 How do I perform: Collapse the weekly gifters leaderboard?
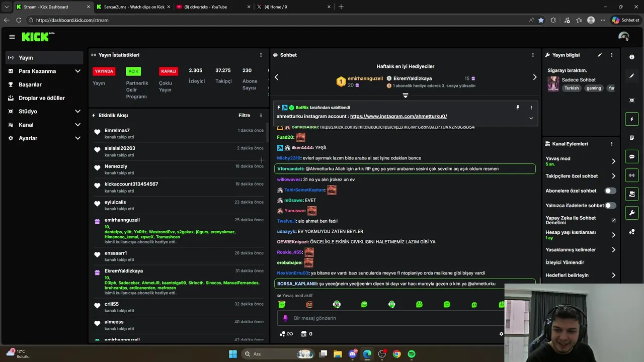tap(405, 95)
